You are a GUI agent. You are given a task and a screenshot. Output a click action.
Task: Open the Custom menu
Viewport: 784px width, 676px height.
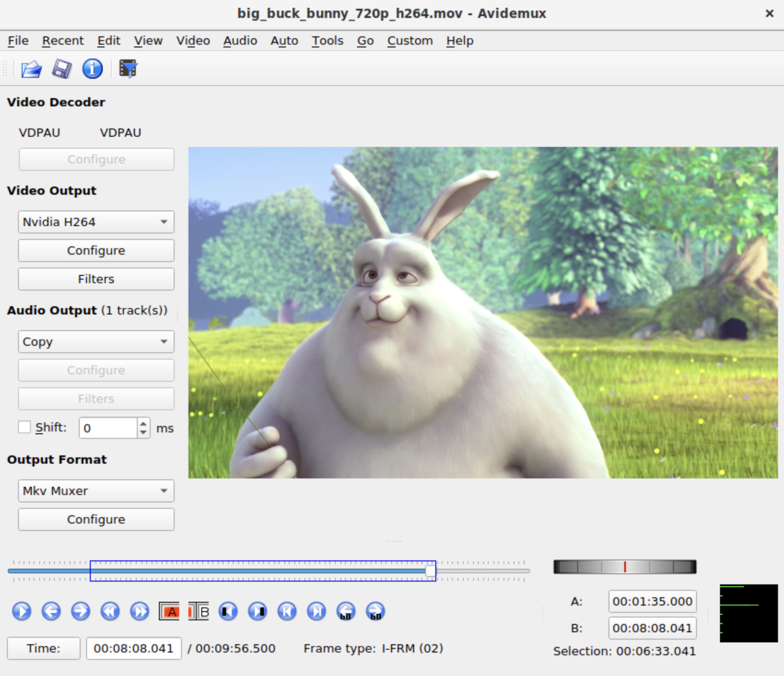click(x=410, y=41)
